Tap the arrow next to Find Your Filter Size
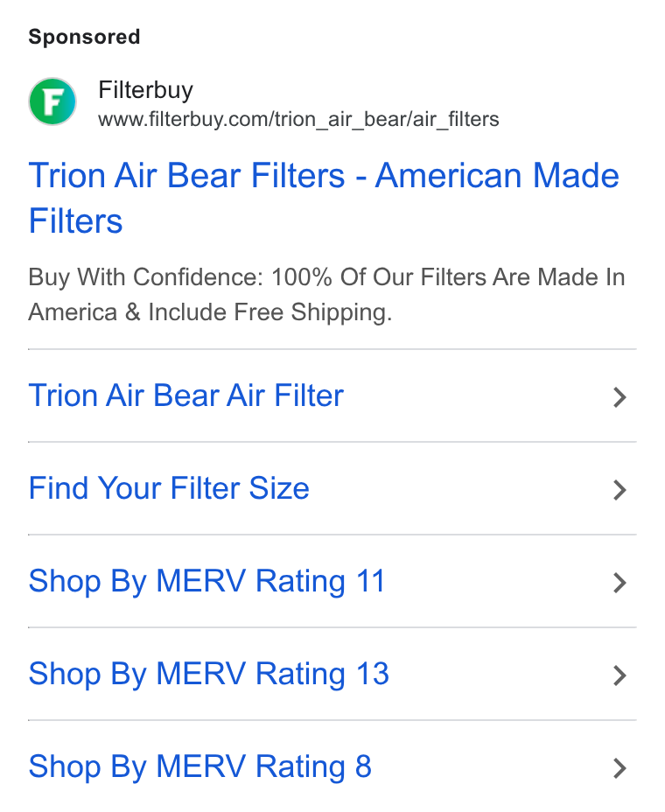The width and height of the screenshot is (665, 812). coord(619,490)
